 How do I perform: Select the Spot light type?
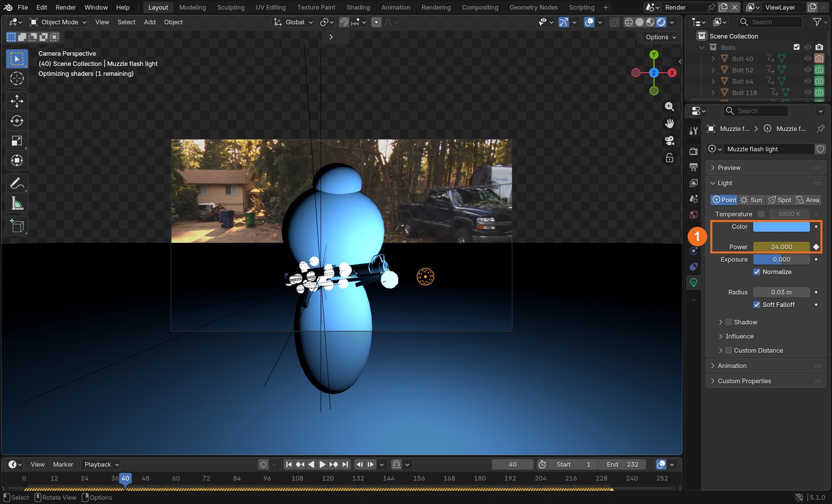pyautogui.click(x=780, y=200)
